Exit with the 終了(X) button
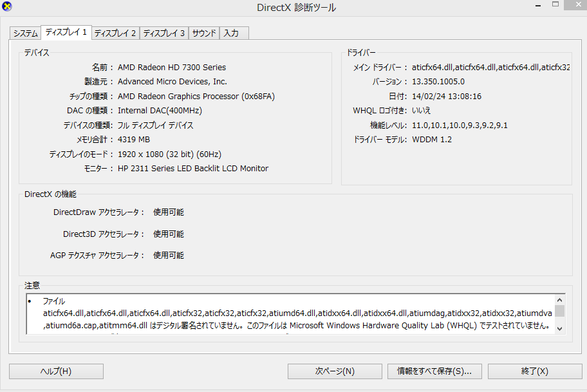Screen dimensions: 587x392 [x=535, y=371]
